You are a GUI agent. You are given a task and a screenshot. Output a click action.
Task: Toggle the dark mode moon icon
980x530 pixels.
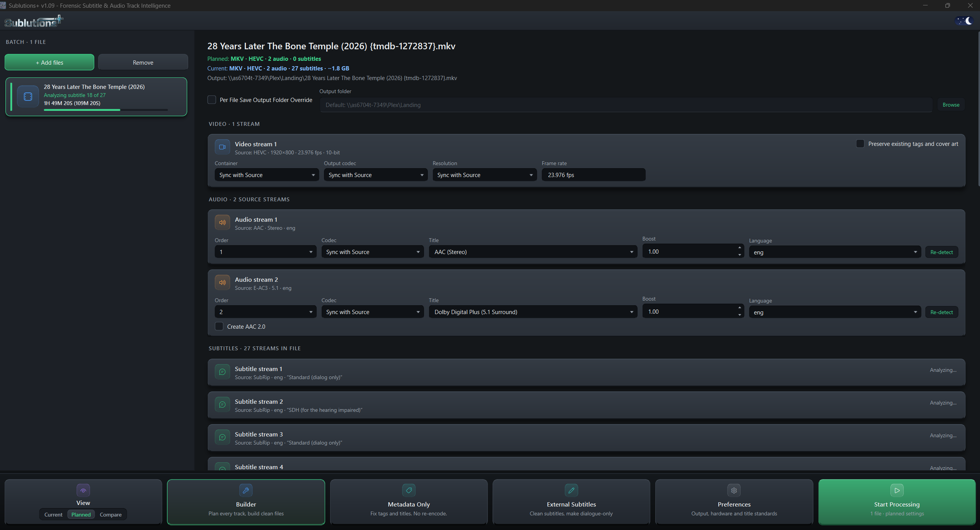965,21
